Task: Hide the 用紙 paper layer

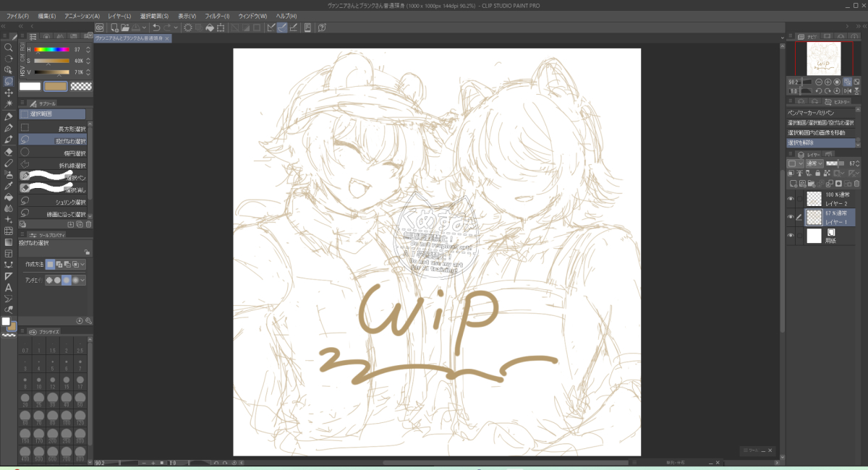Action: 791,236
